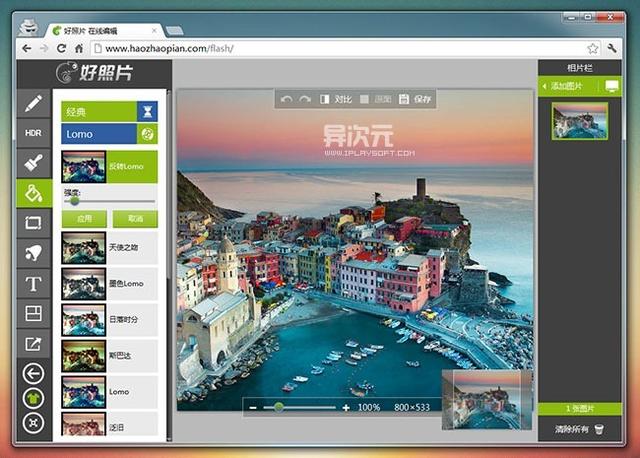The image size is (640, 458).
Task: Bookmark page with star icon in address bar
Action: point(593,49)
